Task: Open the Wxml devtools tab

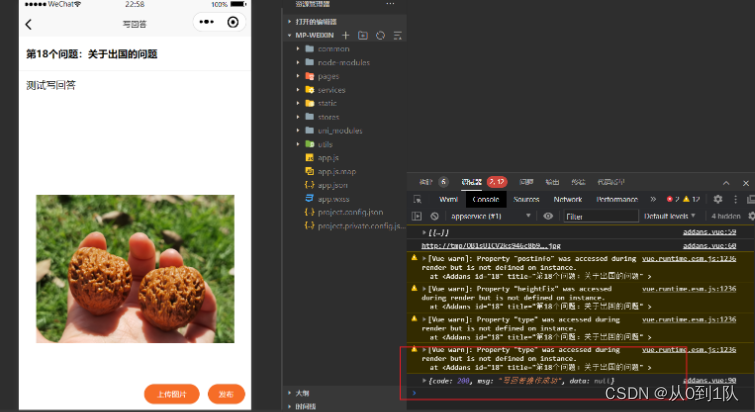Action: coord(448,199)
